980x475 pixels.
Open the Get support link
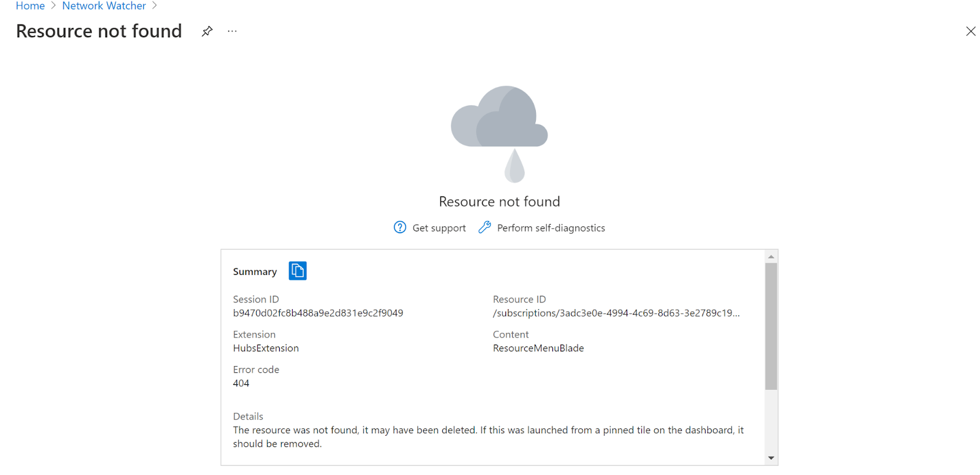click(439, 228)
